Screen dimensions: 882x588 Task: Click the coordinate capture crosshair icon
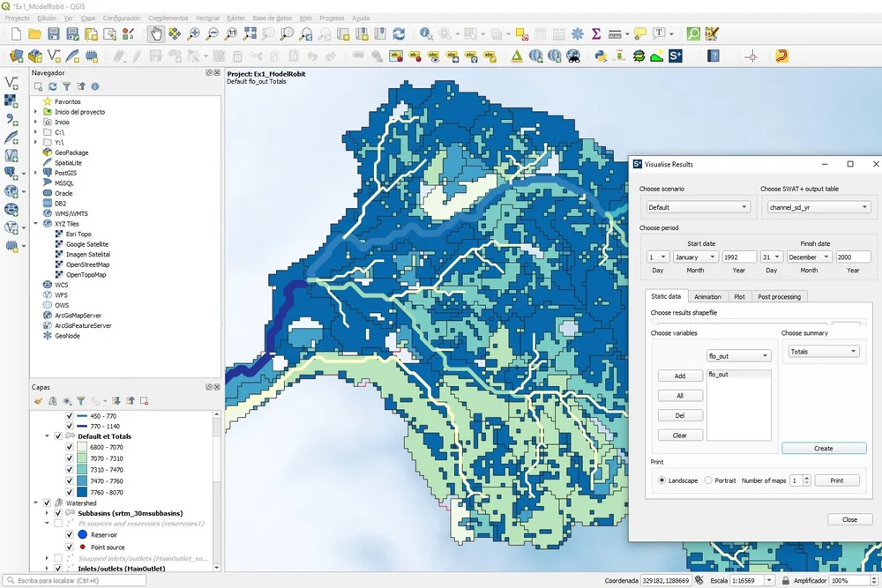click(751, 56)
